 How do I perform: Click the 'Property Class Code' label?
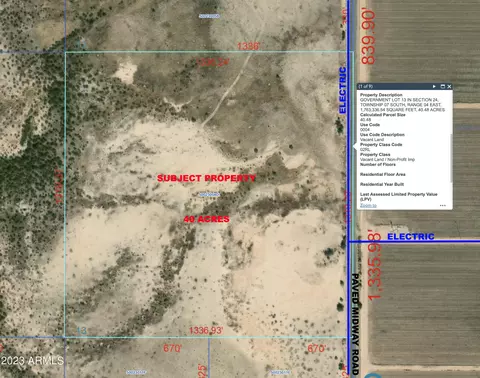pos(381,145)
